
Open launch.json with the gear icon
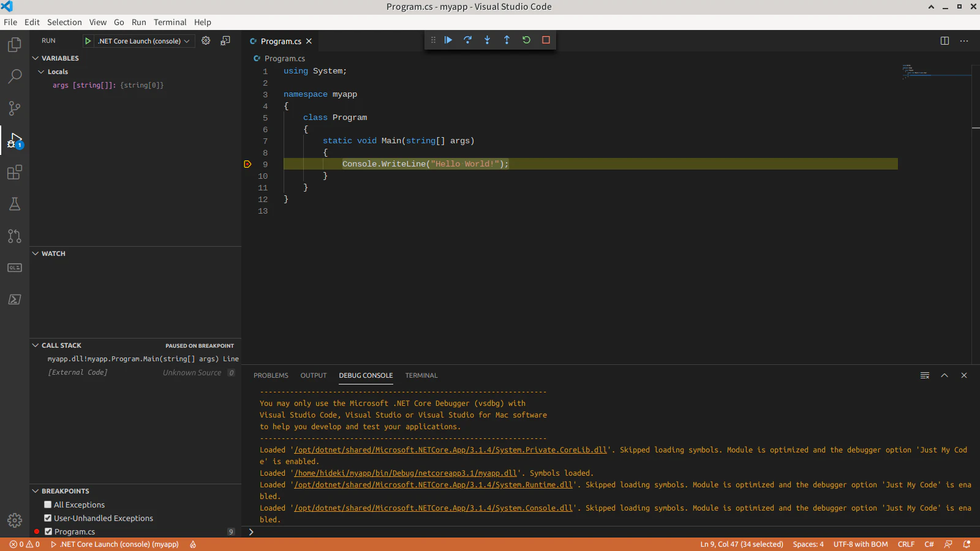coord(206,40)
